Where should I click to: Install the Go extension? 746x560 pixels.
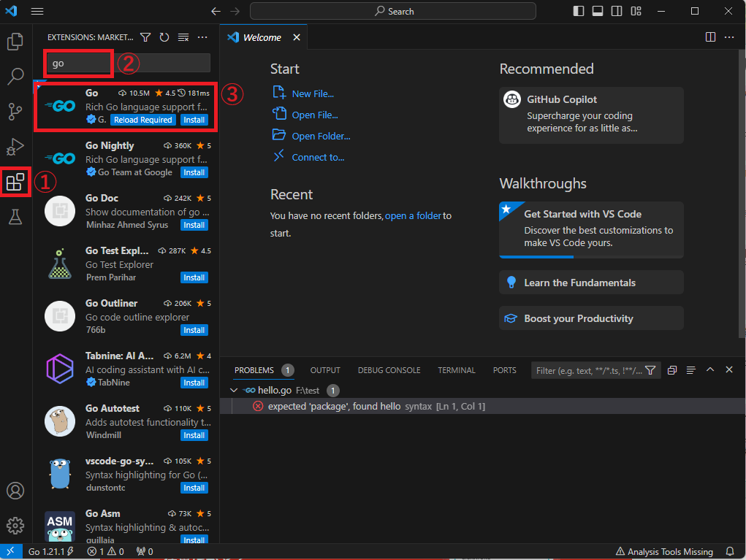click(x=194, y=120)
